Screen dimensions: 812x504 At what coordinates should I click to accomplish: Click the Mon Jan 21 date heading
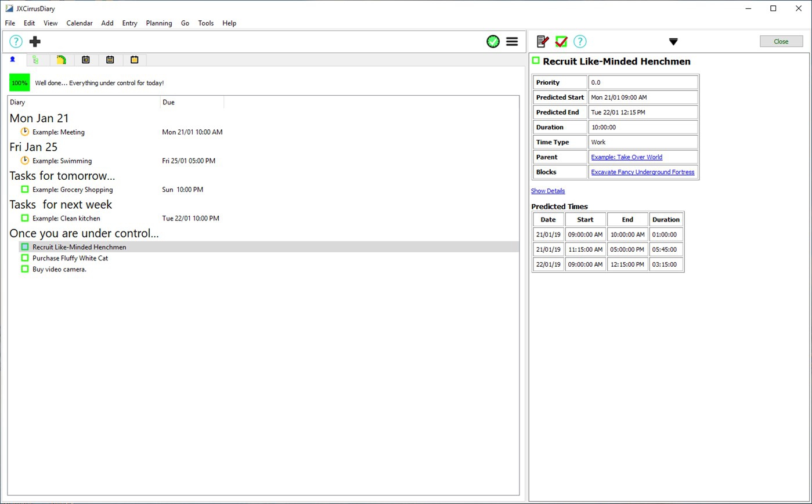click(x=39, y=118)
